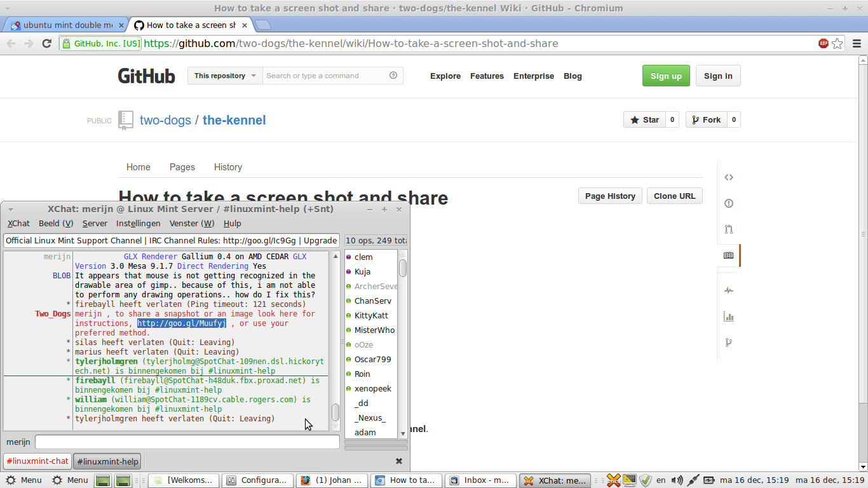
Task: Close the XChat channel tab with X icon
Action: 399,461
